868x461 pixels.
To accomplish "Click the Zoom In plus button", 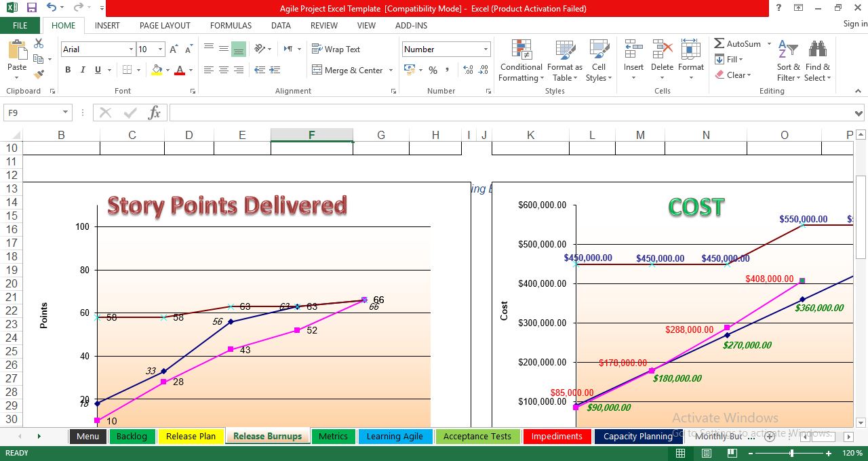I will point(829,453).
